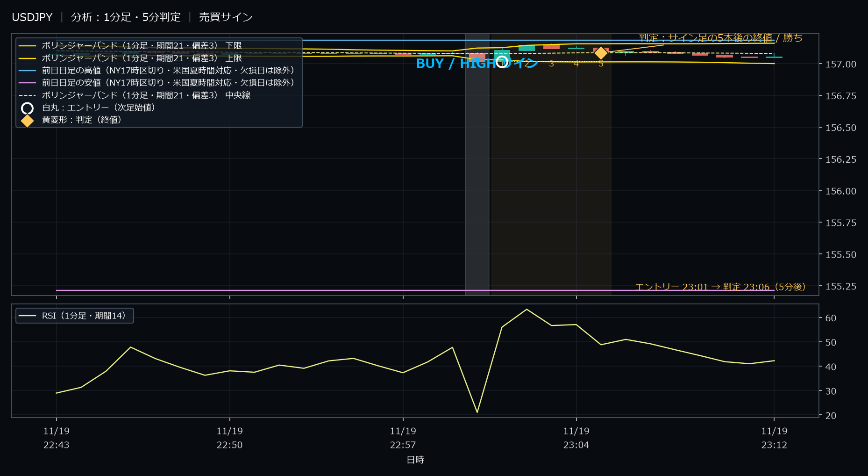
Task: Click the yellow diamond judgment marker on the price chart
Action: coord(601,53)
